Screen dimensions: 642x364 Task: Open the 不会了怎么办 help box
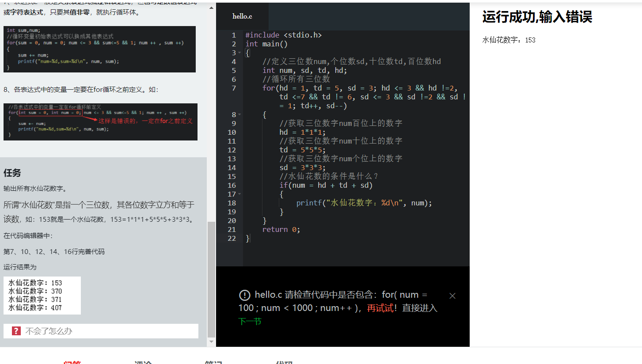[x=101, y=331]
